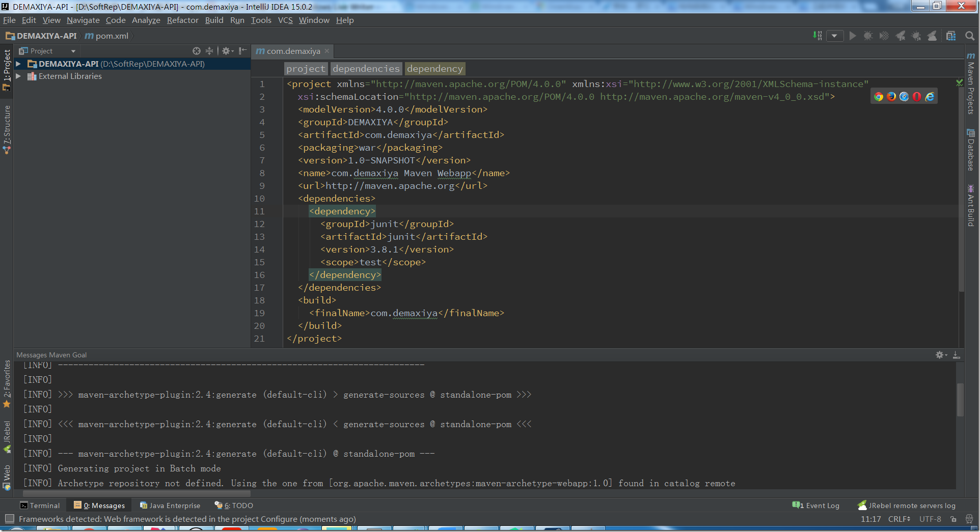Change UTF-8 file encoding in status bar
980x532 pixels.
point(930,519)
